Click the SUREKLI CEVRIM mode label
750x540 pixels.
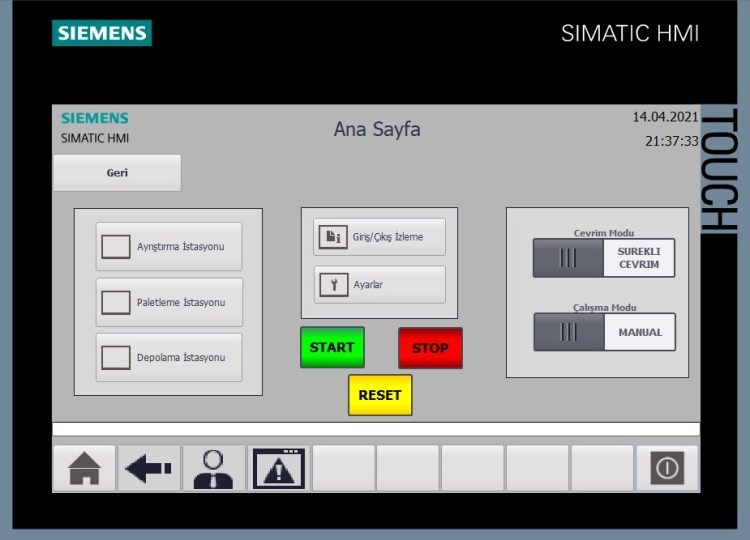tap(639, 258)
